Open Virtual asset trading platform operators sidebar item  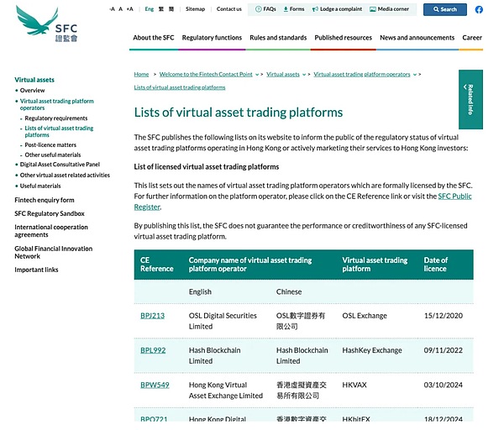pos(57,104)
